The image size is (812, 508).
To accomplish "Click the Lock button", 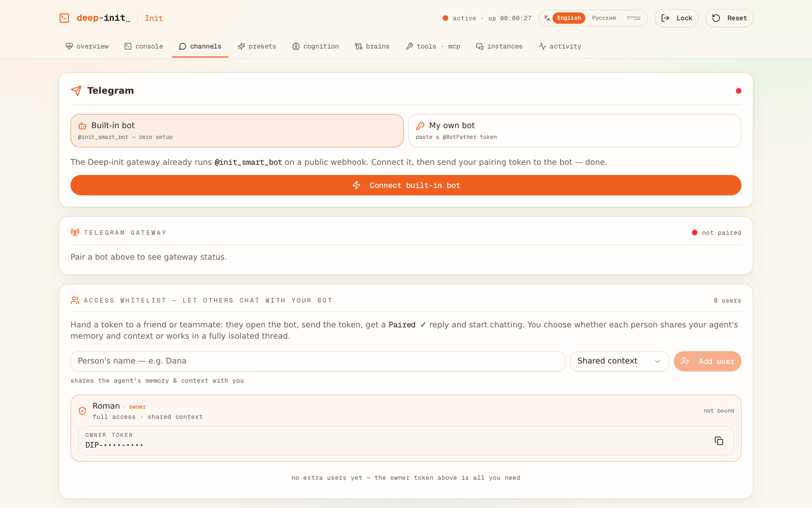I will (676, 18).
